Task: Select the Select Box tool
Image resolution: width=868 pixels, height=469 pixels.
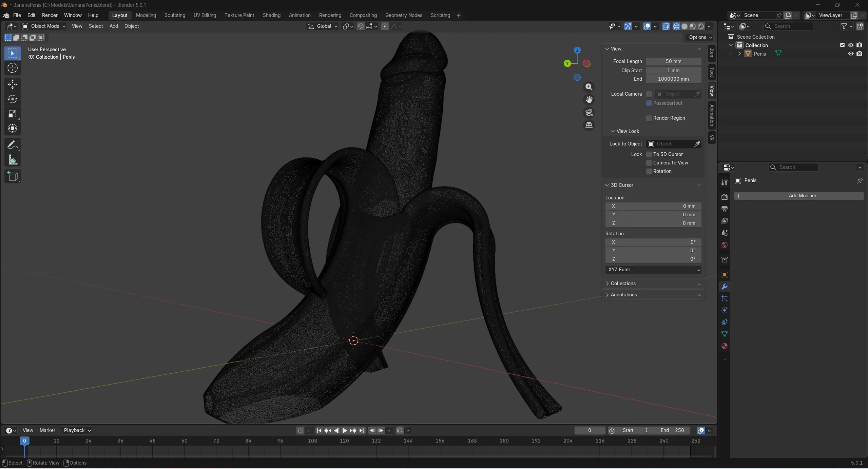Action: click(x=13, y=53)
